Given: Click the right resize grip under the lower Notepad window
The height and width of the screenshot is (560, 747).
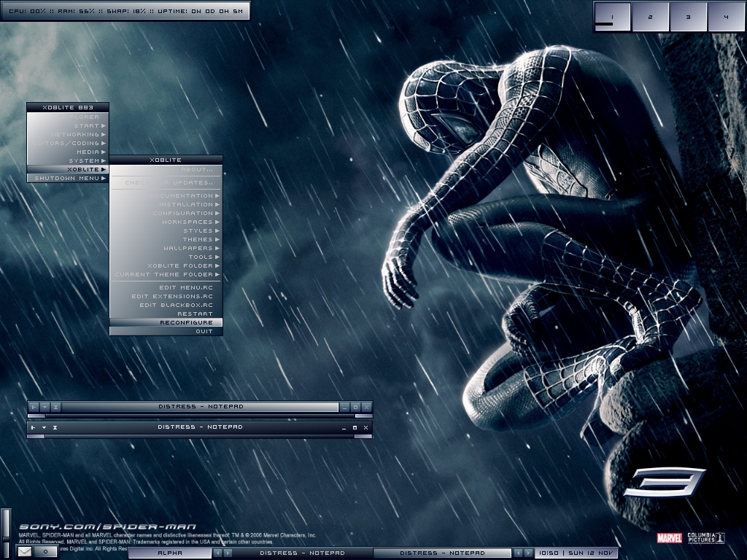Looking at the screenshot, I should (363, 436).
